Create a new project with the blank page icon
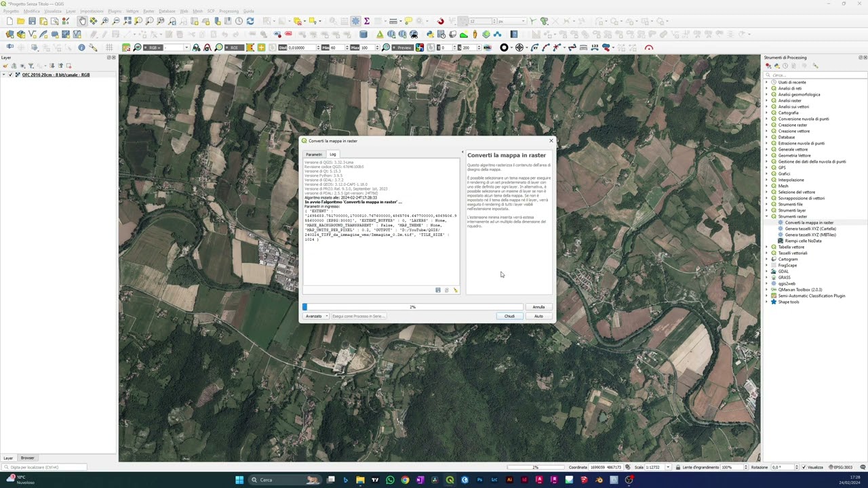This screenshot has width=868, height=488. (9, 21)
